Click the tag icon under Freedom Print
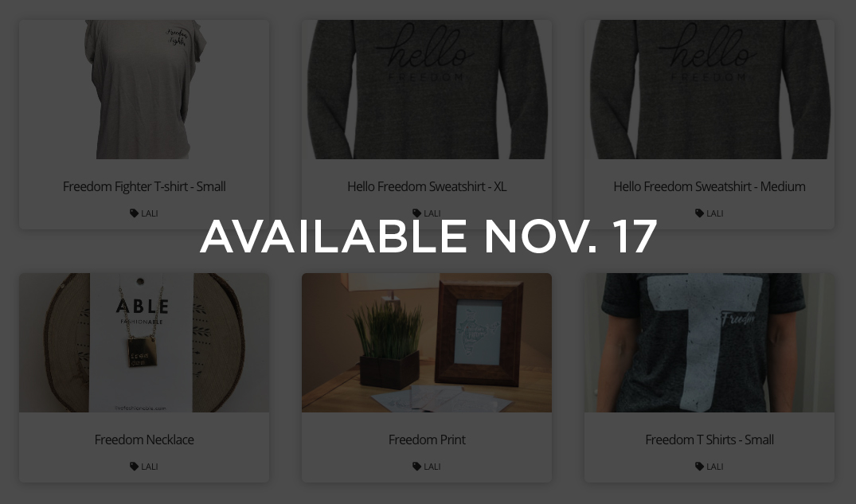Viewport: 856px width, 504px height. click(416, 467)
